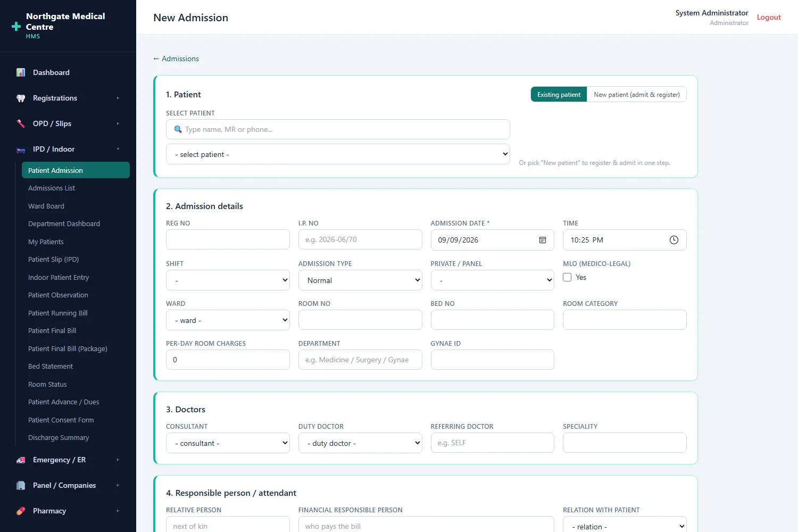Click the Emergency / ER ambulance icon
The image size is (798, 532).
click(x=21, y=460)
